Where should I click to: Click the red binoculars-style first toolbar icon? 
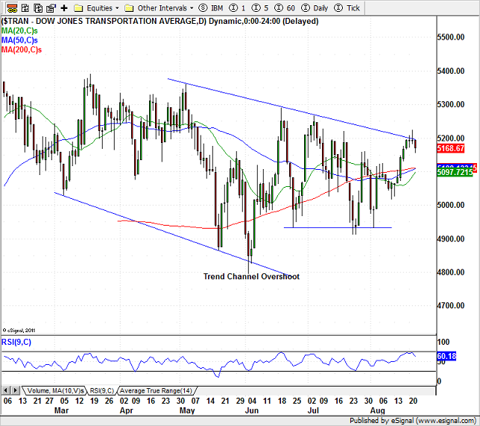tap(12, 8)
